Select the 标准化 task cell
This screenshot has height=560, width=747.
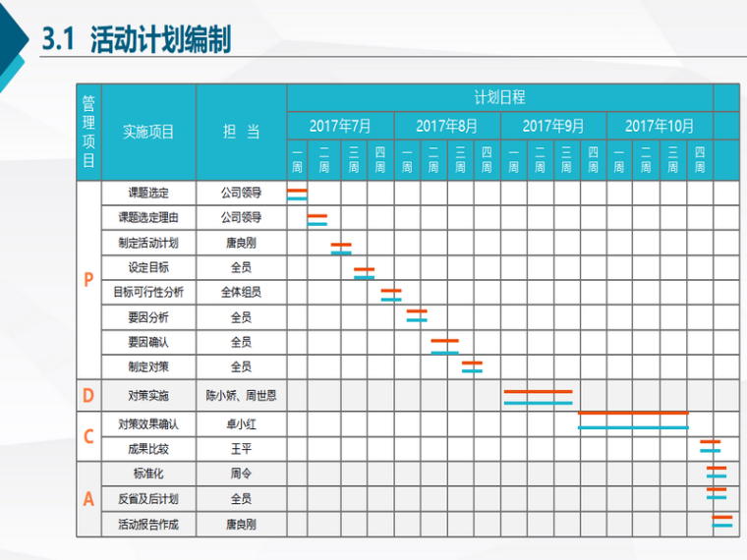click(148, 473)
